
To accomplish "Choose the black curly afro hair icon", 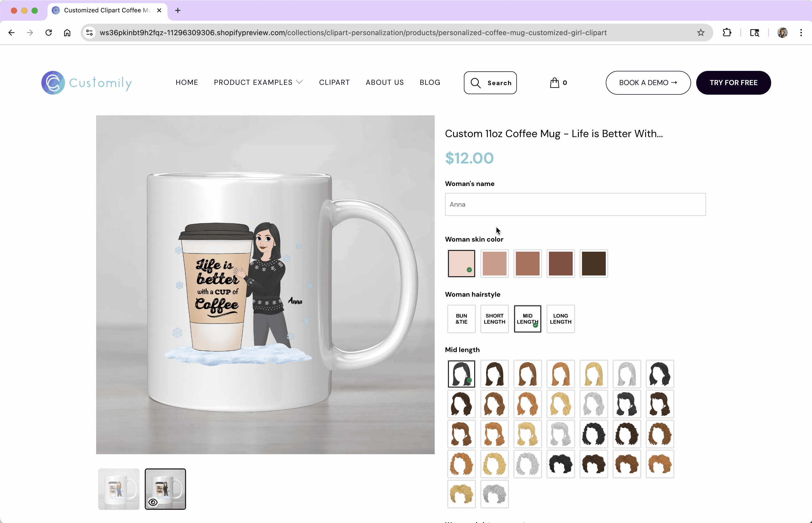I will 560,464.
